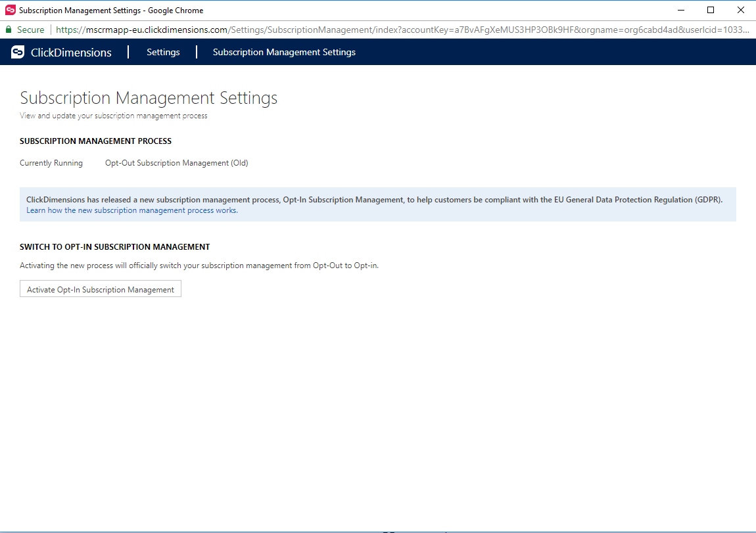This screenshot has height=533, width=756.
Task: Click the 'Secure' label in address bar
Action: point(30,30)
